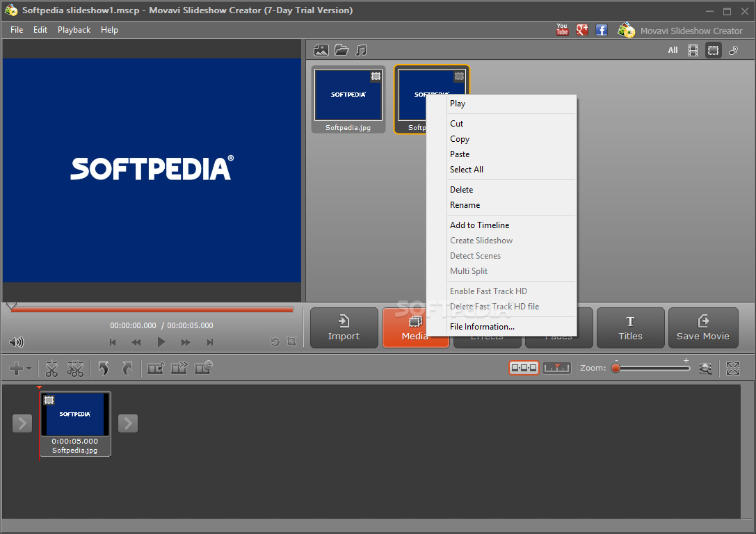
Task: Open File Information from context menu
Action: 501,327
